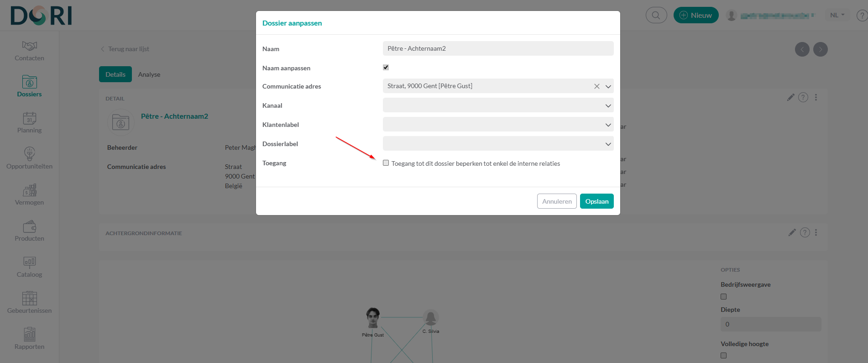Open Producten wallet icon
868x363 pixels.
pos(30,226)
